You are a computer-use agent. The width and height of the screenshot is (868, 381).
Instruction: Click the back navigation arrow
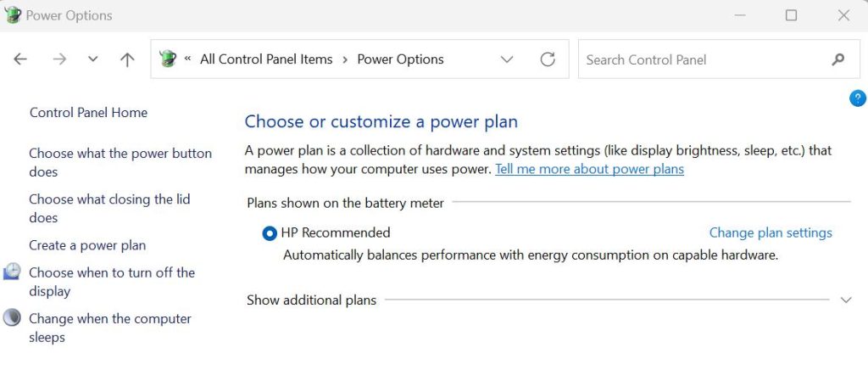[20, 59]
